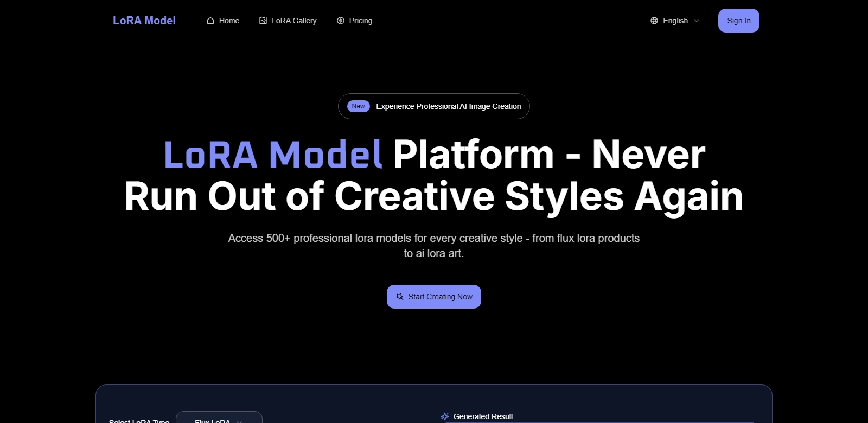Expand the language chevron arrow
Viewport: 868px width, 423px height.
click(x=697, y=21)
